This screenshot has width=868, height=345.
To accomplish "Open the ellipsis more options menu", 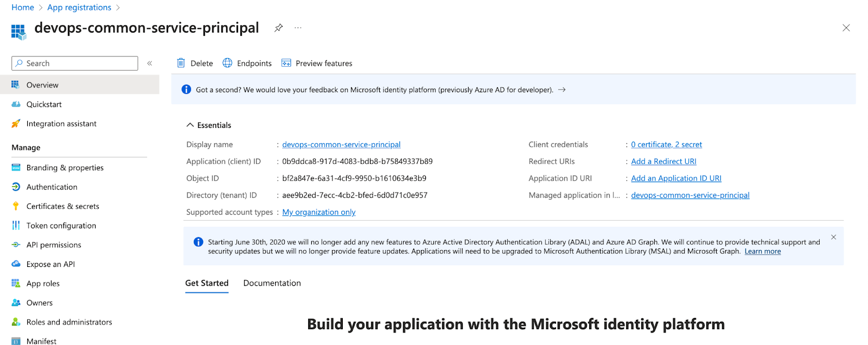I will tap(298, 28).
